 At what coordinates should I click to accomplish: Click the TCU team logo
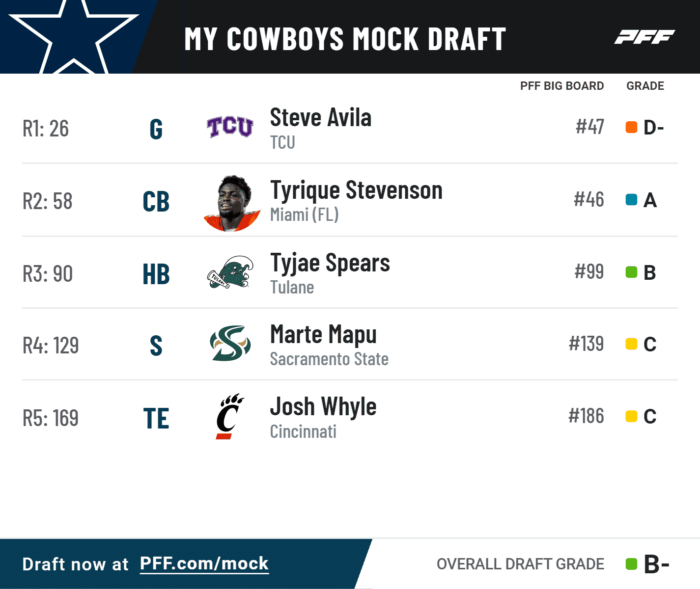tap(230, 128)
